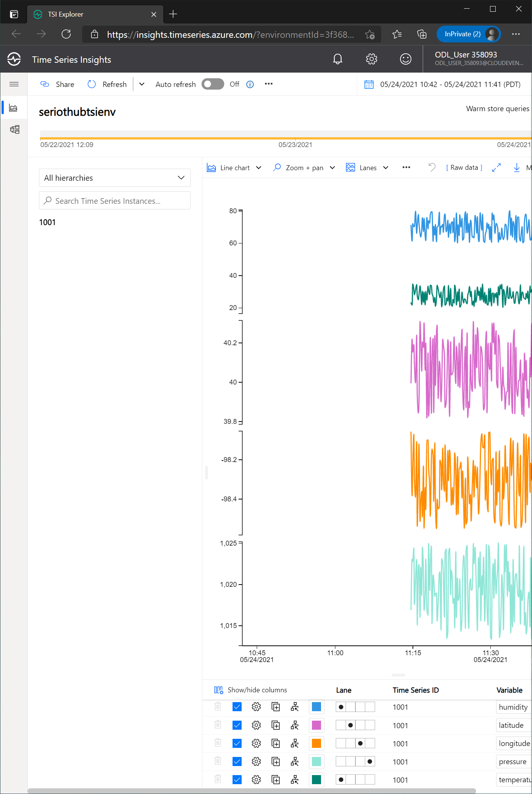The image size is (532, 794).
Task: Click the Time Series Insights logo
Action: click(x=14, y=59)
